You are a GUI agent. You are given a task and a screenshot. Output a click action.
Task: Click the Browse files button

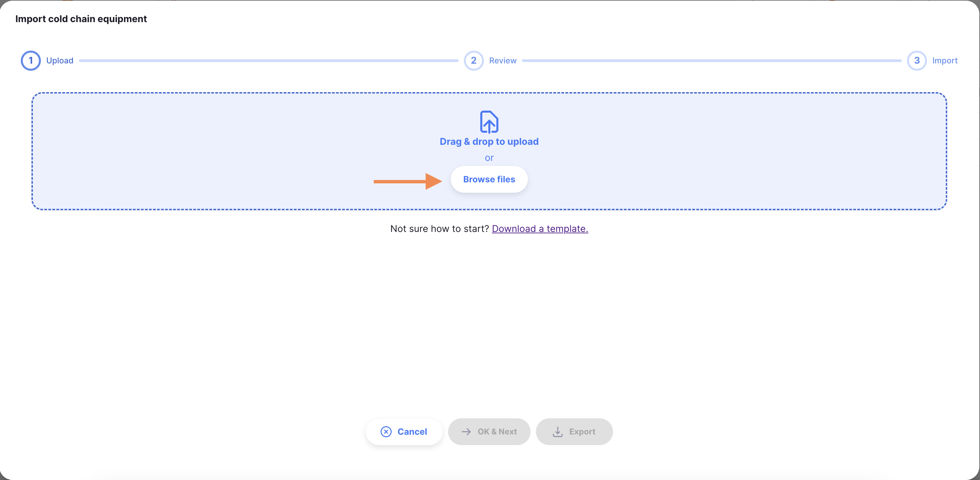pyautogui.click(x=489, y=179)
